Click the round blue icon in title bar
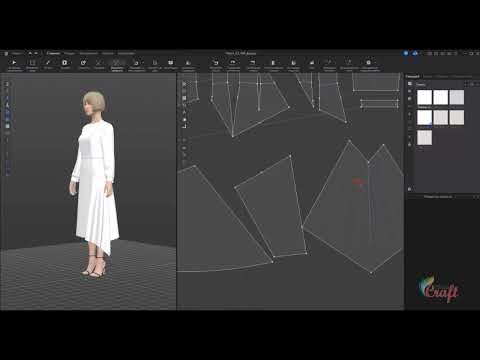 pos(406,53)
